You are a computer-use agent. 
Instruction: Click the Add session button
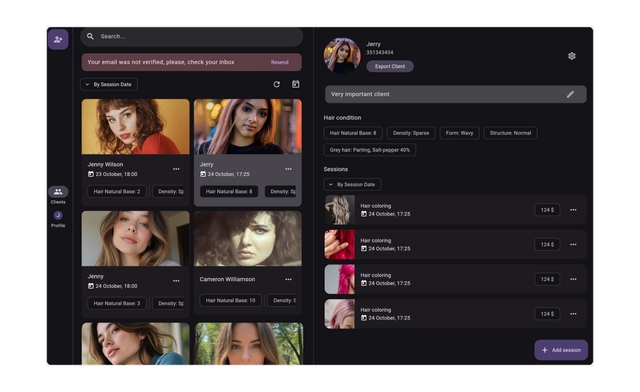click(x=561, y=350)
